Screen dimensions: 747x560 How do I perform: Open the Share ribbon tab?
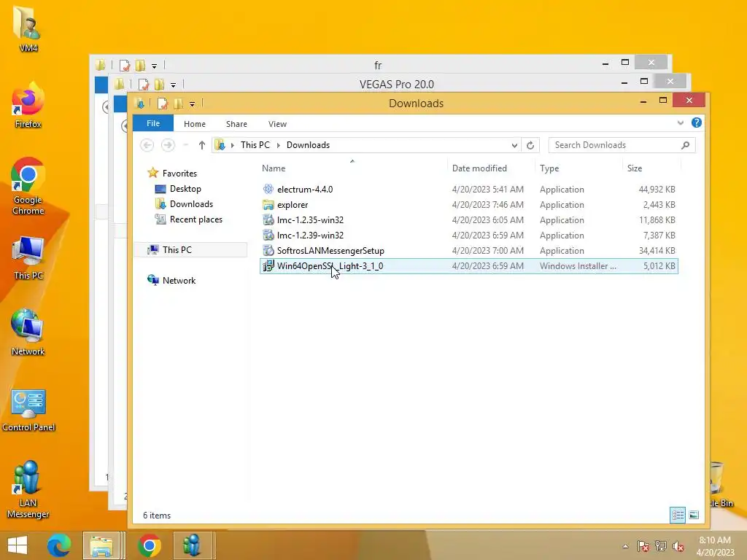(x=237, y=124)
